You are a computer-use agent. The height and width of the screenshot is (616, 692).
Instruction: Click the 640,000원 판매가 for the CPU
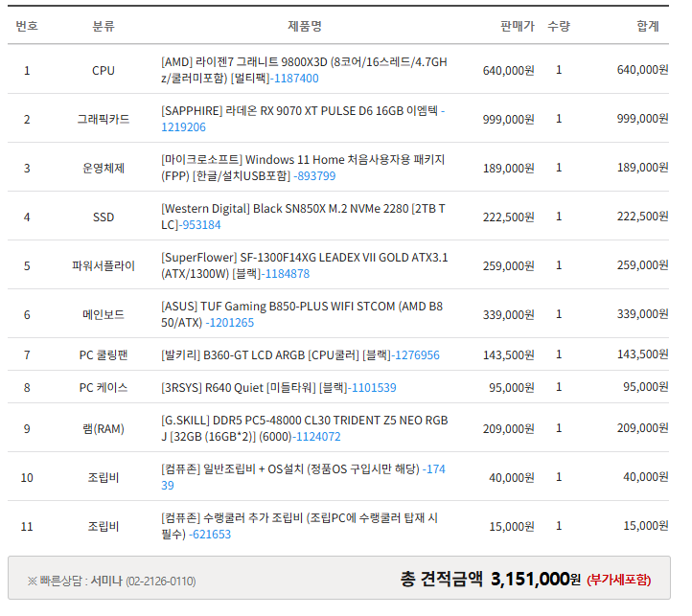pos(508,71)
